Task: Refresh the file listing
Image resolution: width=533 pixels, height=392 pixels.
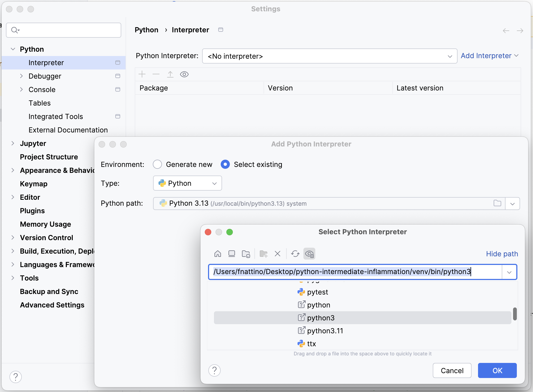Action: tap(295, 254)
